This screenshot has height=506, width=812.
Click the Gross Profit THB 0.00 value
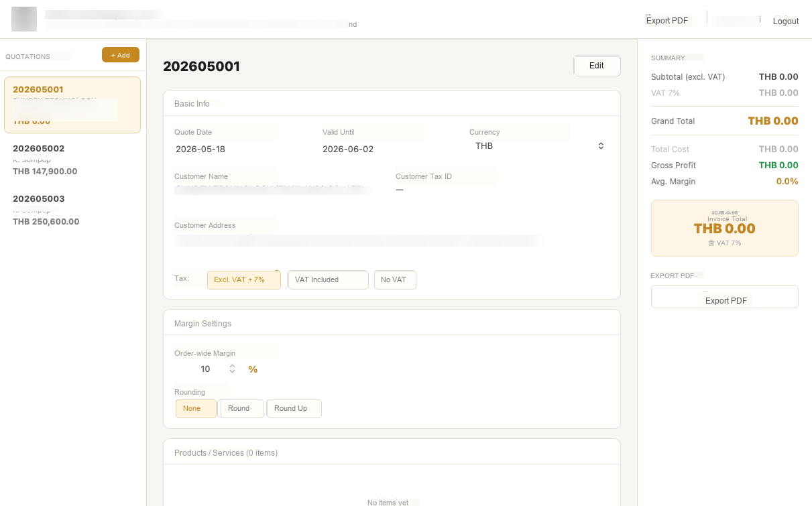click(x=778, y=165)
